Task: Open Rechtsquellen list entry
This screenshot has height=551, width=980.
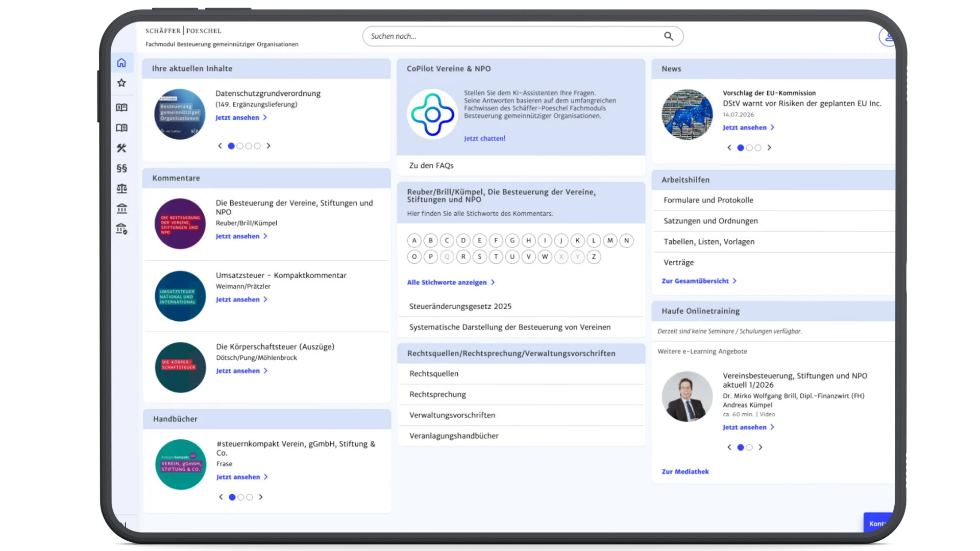Action: [x=521, y=374]
